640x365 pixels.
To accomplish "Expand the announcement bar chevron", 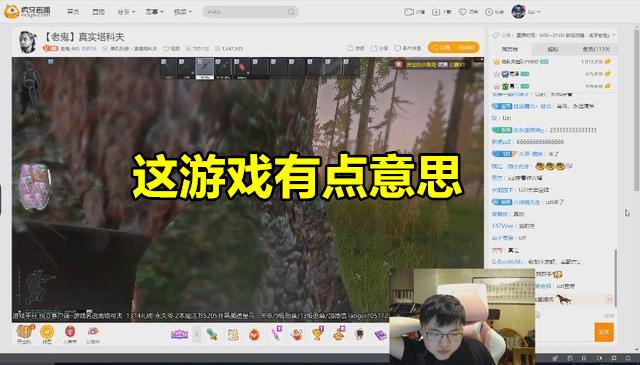I will pyautogui.click(x=613, y=36).
